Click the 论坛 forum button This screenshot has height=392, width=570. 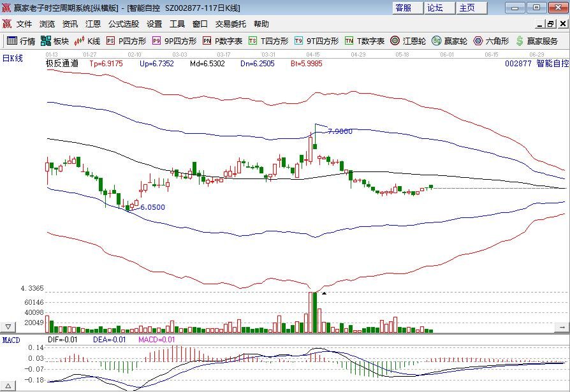439,8
